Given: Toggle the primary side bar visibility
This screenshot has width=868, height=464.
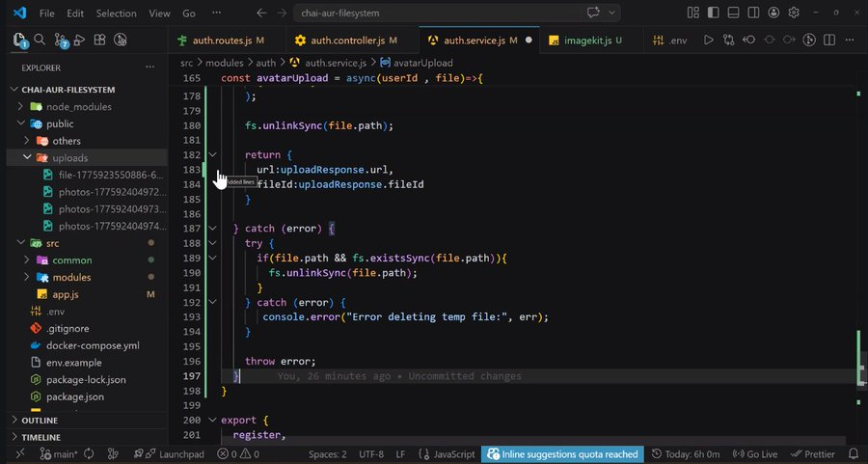Looking at the screenshot, I should [714, 13].
